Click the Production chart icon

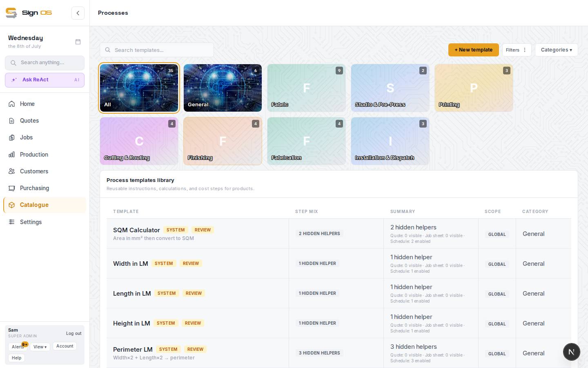pyautogui.click(x=12, y=155)
